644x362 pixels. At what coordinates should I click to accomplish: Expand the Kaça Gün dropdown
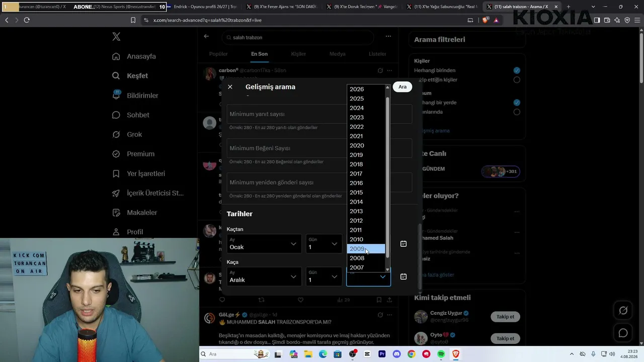click(324, 277)
